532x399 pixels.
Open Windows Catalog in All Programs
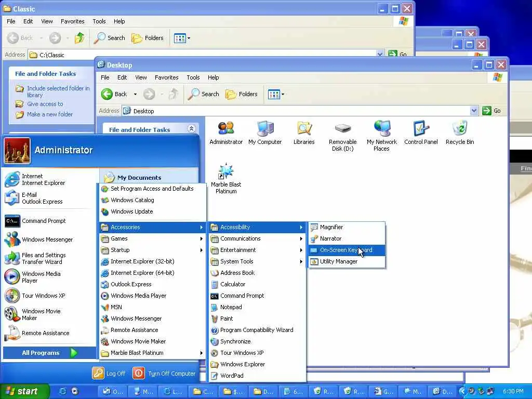click(152, 200)
